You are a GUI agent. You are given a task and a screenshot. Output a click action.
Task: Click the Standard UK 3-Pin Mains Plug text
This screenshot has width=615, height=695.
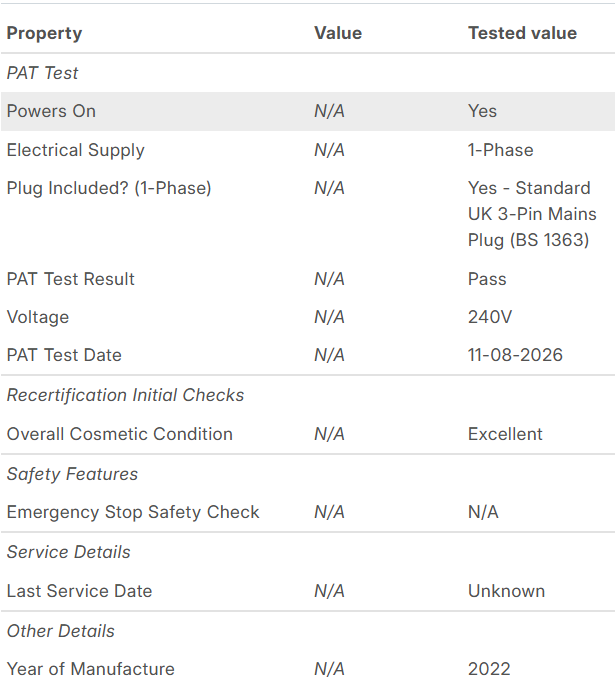532,214
